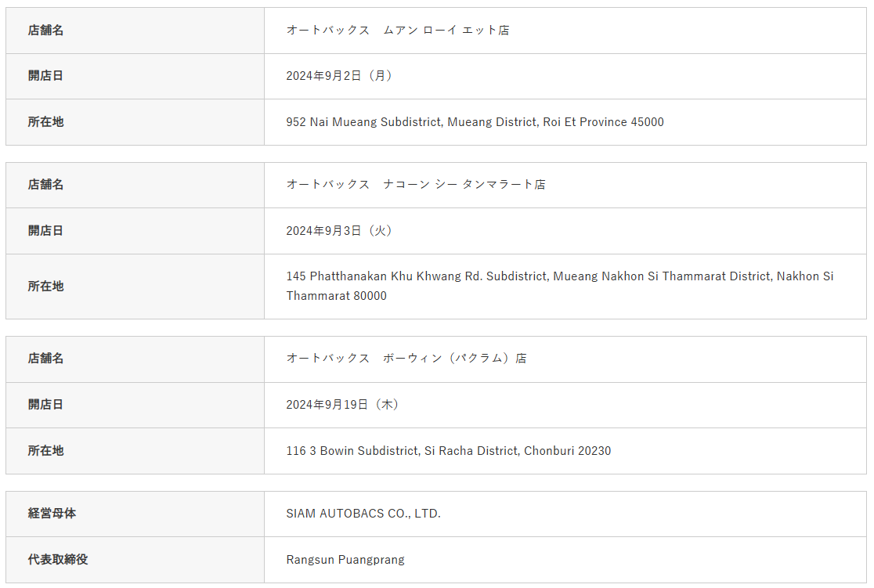Click store name ボーウィン（パクラム）店
Image resolution: width=874 pixels, height=588 pixels.
click(406, 359)
